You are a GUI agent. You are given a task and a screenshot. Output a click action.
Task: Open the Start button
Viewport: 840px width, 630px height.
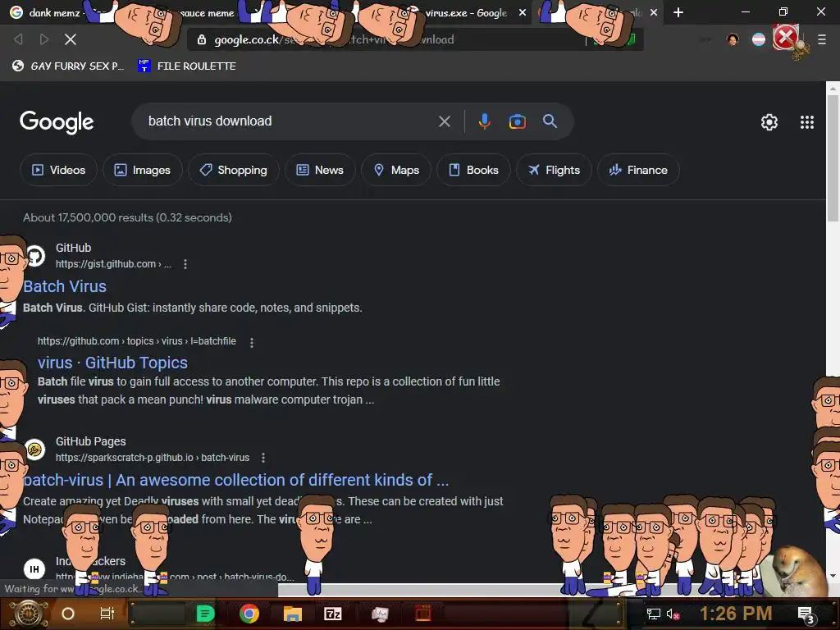click(x=27, y=614)
